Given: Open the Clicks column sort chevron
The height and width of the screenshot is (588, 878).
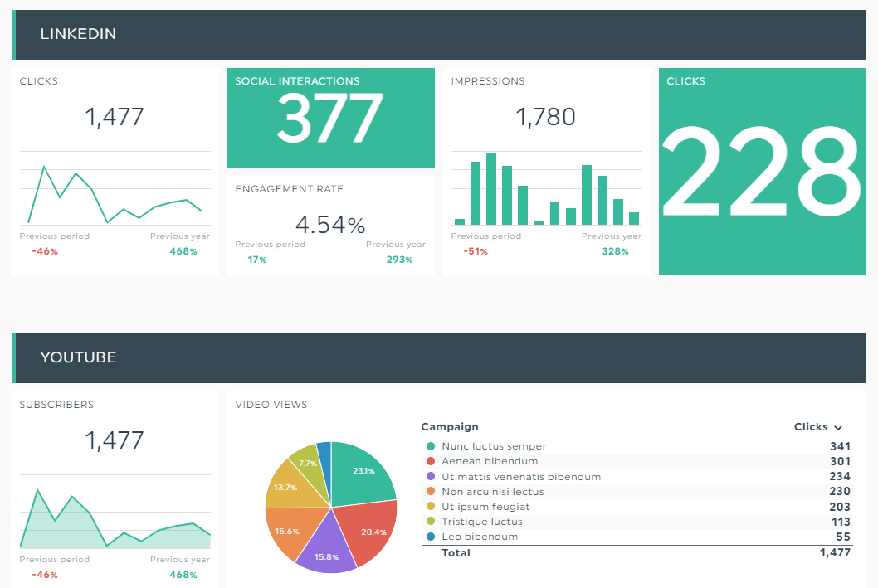Looking at the screenshot, I should [837, 428].
